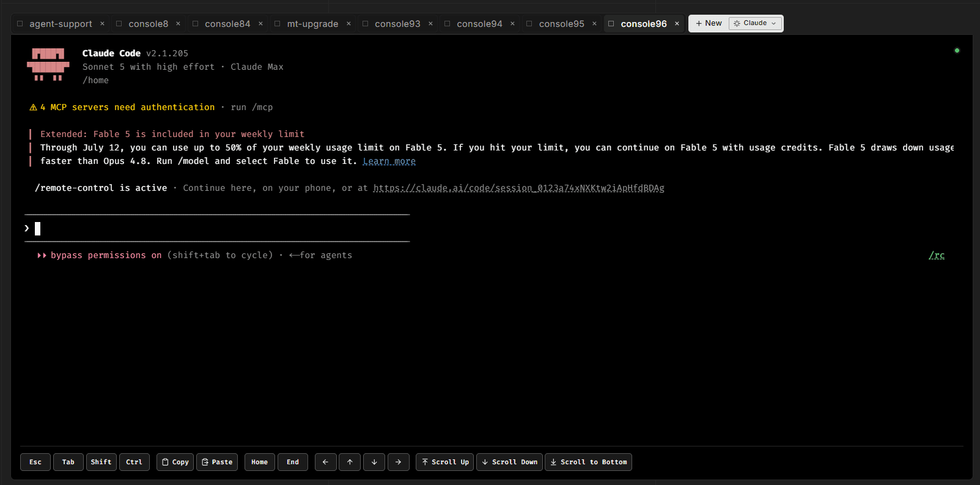Send the Esc key

pyautogui.click(x=35, y=462)
